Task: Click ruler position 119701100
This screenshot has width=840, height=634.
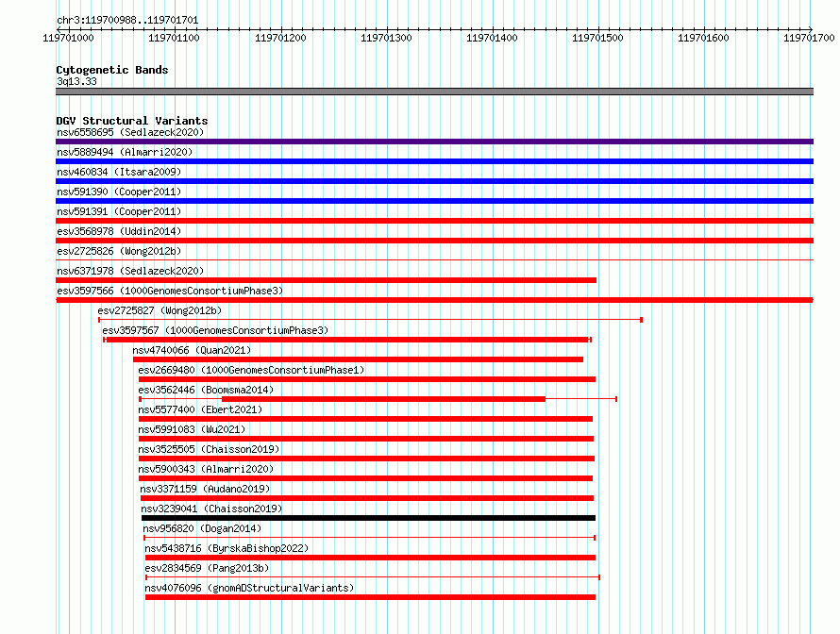Action: click(x=174, y=38)
